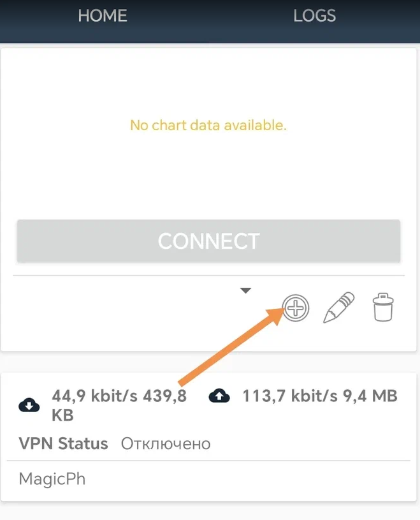Tap the divider line under CONNECT
Screen dimensions: 420x520
[208, 275]
